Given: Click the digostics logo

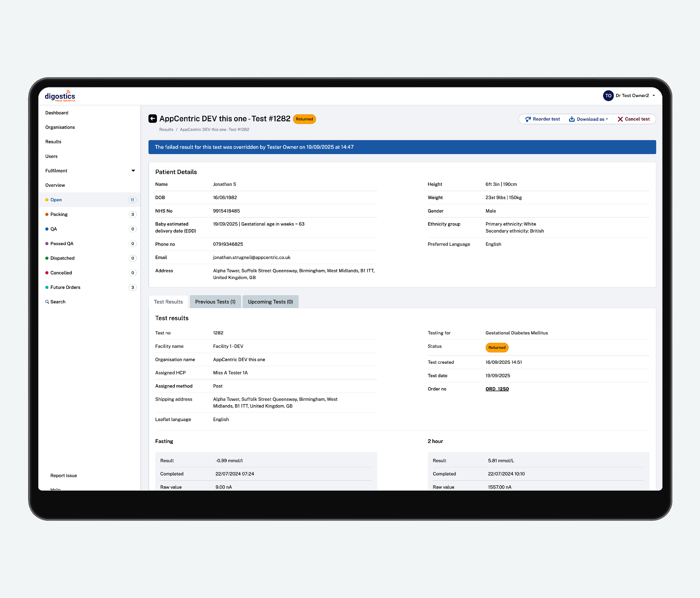Looking at the screenshot, I should (60, 96).
